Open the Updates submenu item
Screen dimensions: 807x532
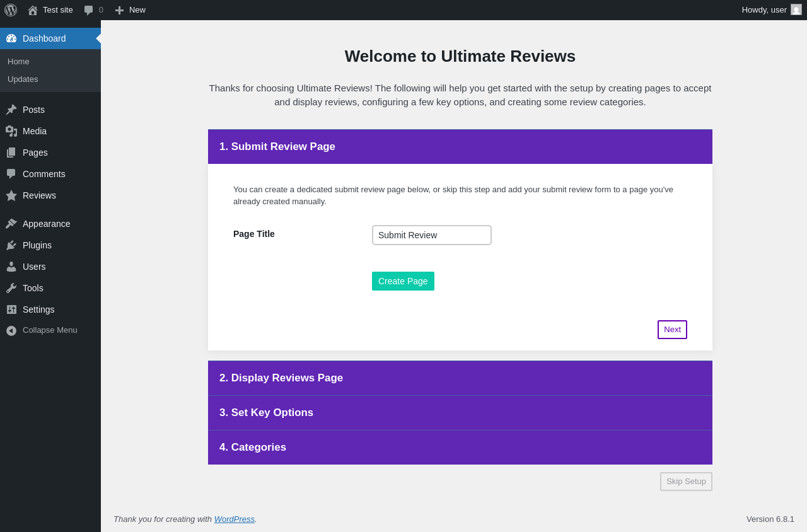point(23,79)
